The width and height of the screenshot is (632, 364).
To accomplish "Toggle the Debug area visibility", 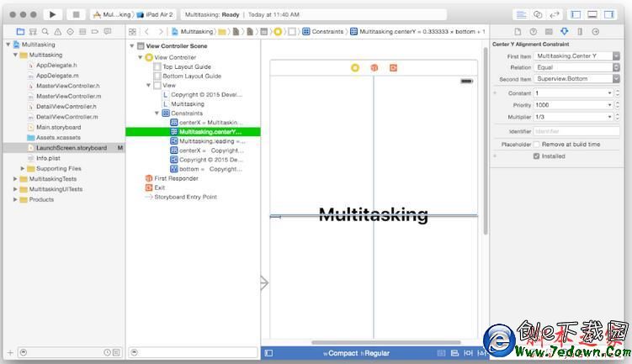I will 592,14.
